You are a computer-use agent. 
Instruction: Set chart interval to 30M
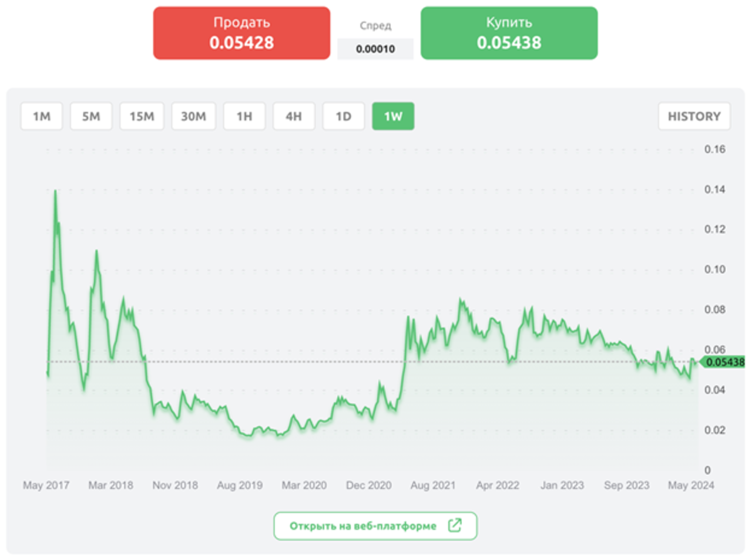point(193,116)
